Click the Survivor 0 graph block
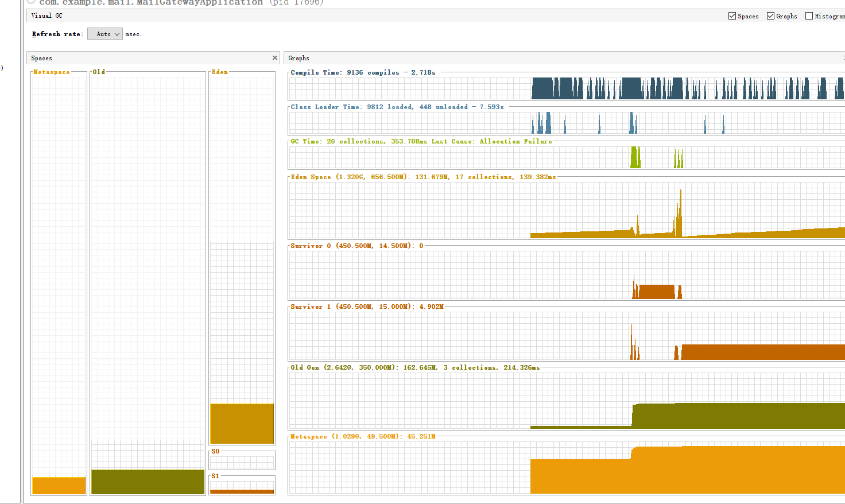 [x=657, y=292]
